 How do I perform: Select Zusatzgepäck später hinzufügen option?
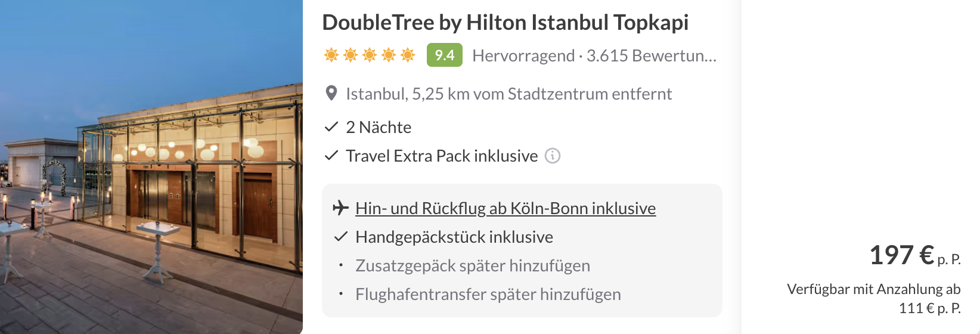(x=473, y=265)
